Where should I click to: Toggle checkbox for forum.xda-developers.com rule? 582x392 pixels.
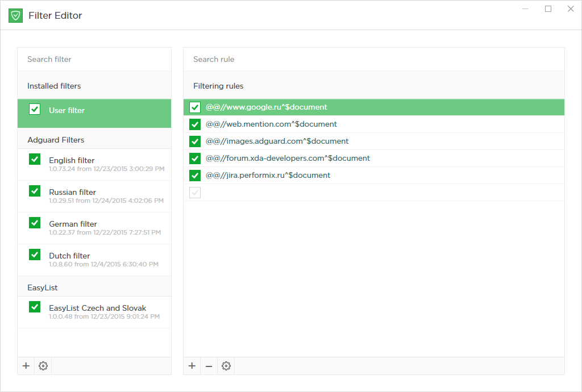pyautogui.click(x=195, y=159)
